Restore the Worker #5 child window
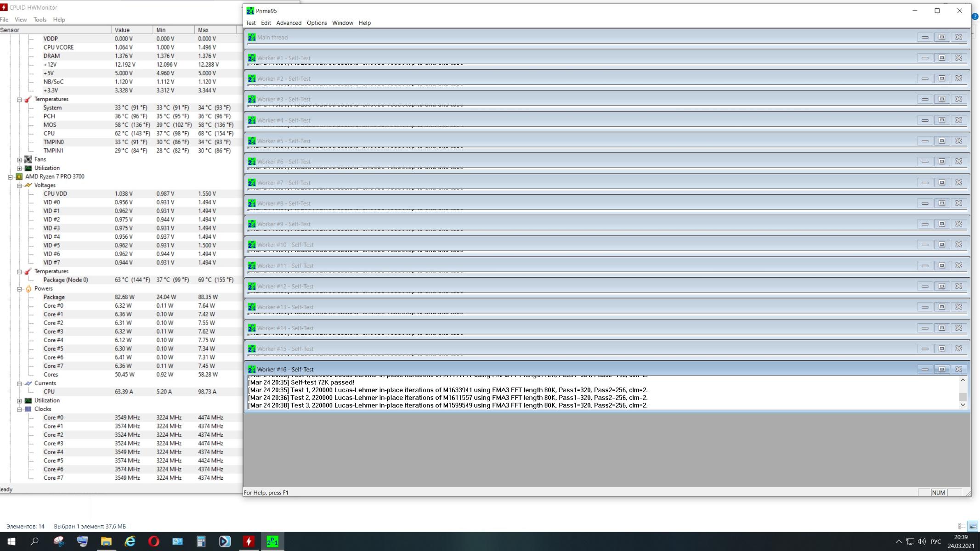Viewport: 980px width, 551px height. pos(941,141)
